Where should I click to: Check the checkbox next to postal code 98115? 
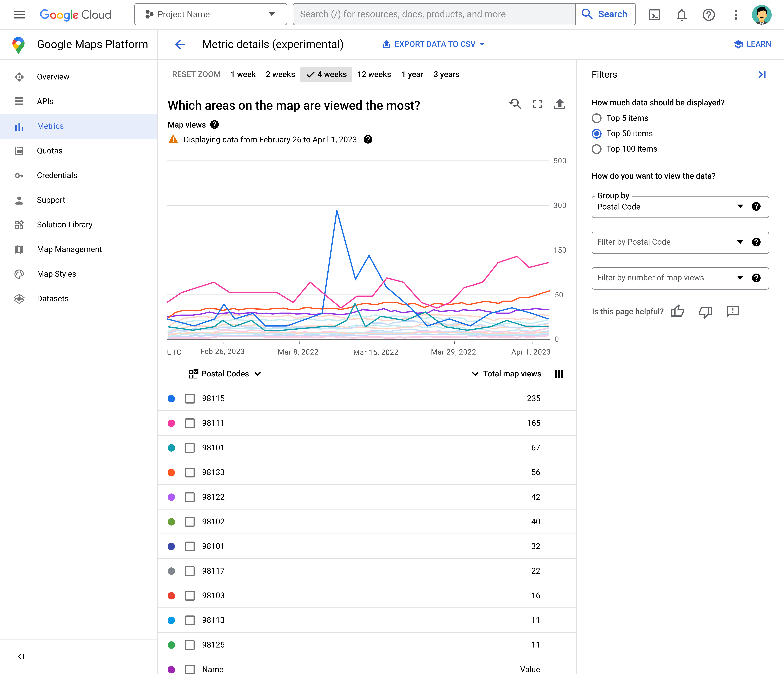point(189,398)
